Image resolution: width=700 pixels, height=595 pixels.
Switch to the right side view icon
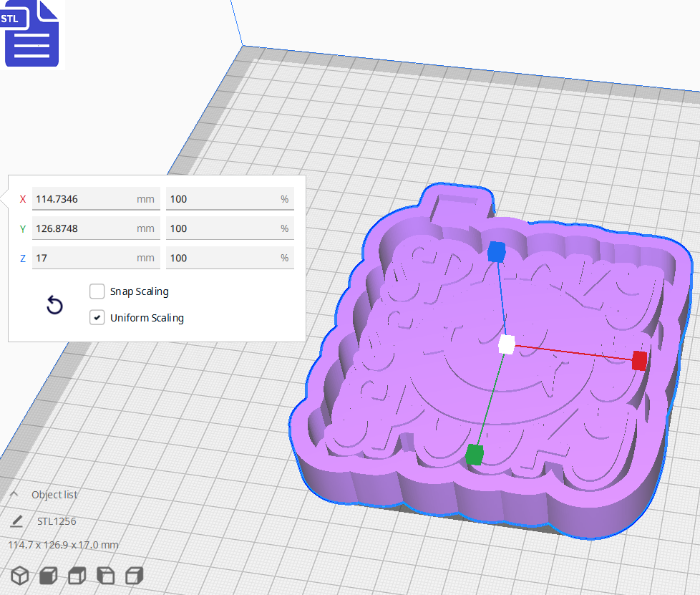click(132, 576)
